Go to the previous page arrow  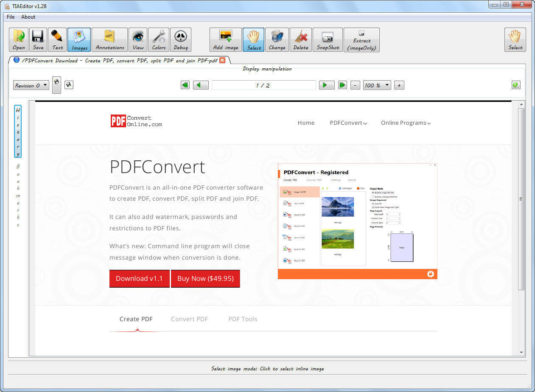click(x=201, y=85)
